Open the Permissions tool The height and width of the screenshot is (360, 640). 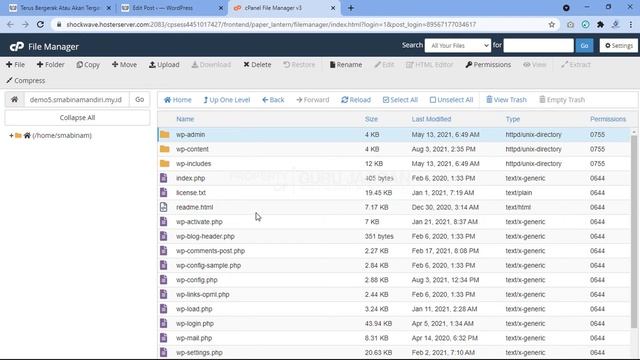pyautogui.click(x=488, y=64)
